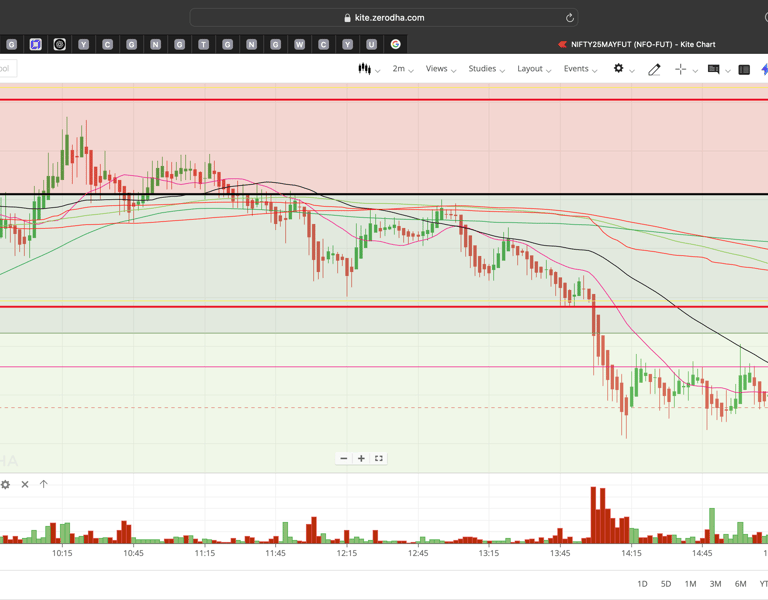
Task: Open the pinned tab labeled W
Action: pos(299,45)
